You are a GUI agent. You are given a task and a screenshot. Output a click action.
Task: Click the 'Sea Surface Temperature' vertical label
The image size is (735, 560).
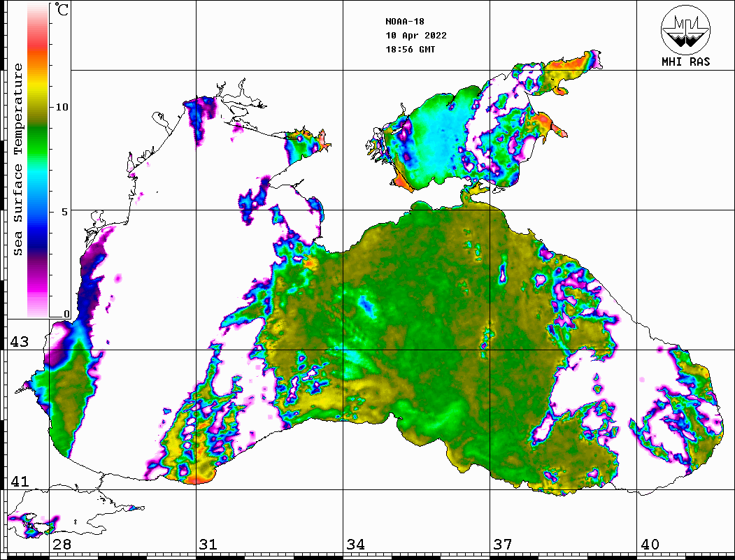[17, 159]
